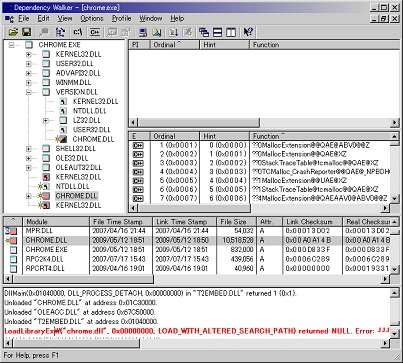Click the module icon beside RPC2K4.DLL in the list
403x363 pixels.
coord(13,259)
